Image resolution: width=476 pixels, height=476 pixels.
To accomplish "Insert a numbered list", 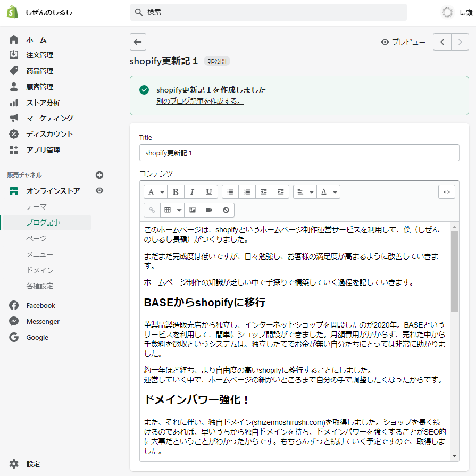I will (x=247, y=192).
